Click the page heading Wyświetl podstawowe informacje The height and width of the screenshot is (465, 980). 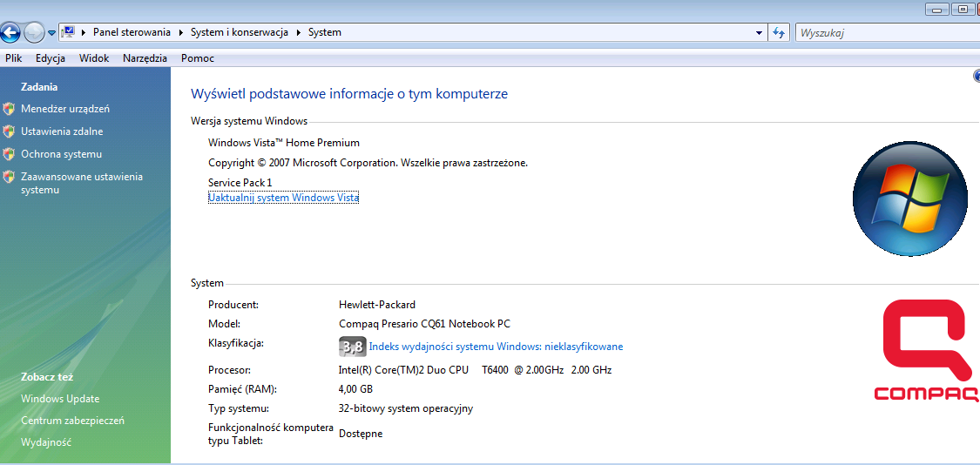click(348, 94)
